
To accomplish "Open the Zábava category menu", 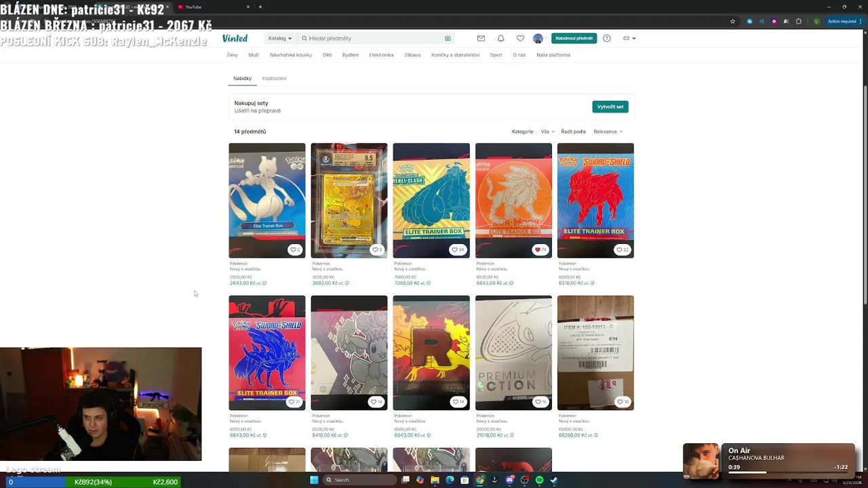I will [412, 55].
